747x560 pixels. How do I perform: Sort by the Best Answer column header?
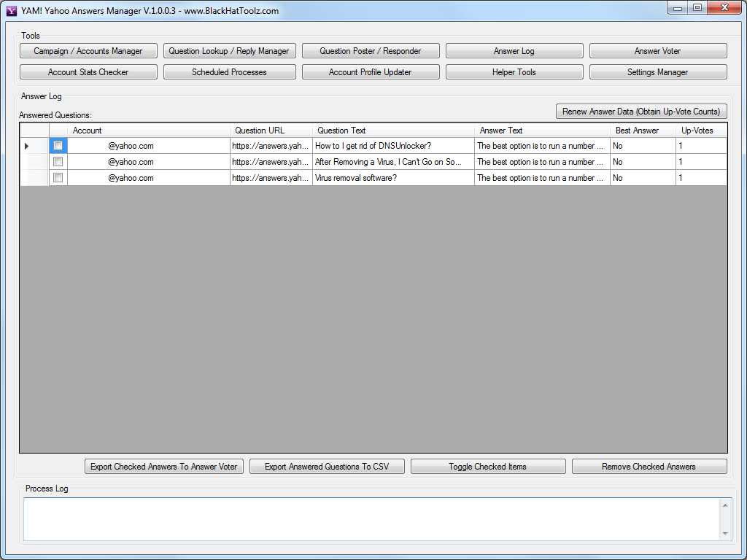(643, 131)
